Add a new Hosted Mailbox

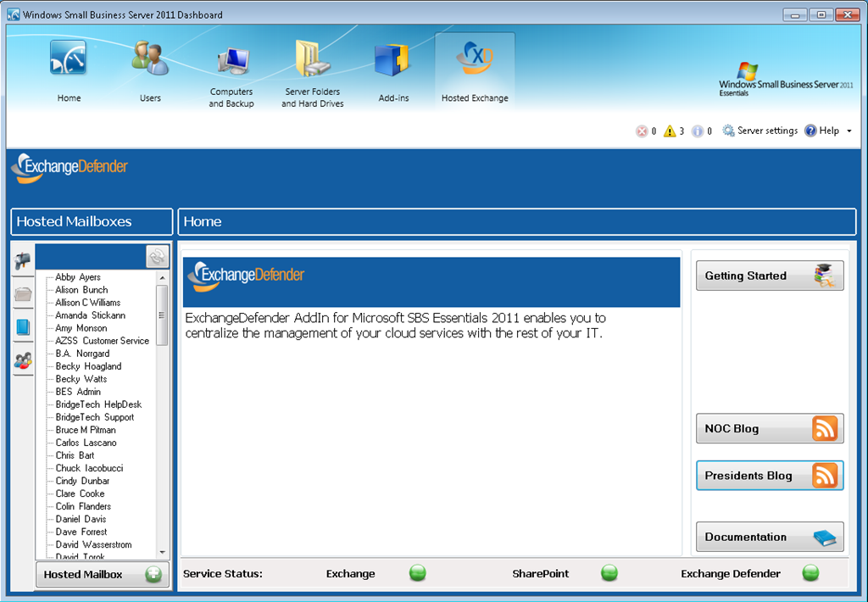point(102,574)
